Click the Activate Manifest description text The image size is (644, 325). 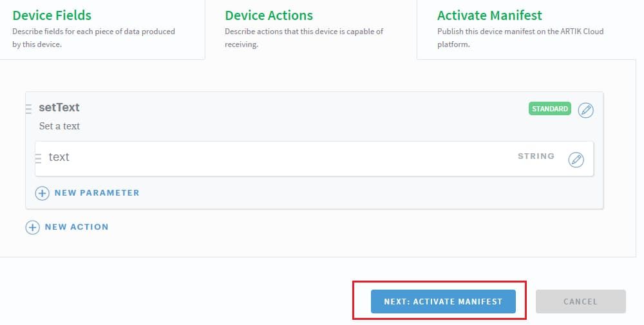point(520,37)
